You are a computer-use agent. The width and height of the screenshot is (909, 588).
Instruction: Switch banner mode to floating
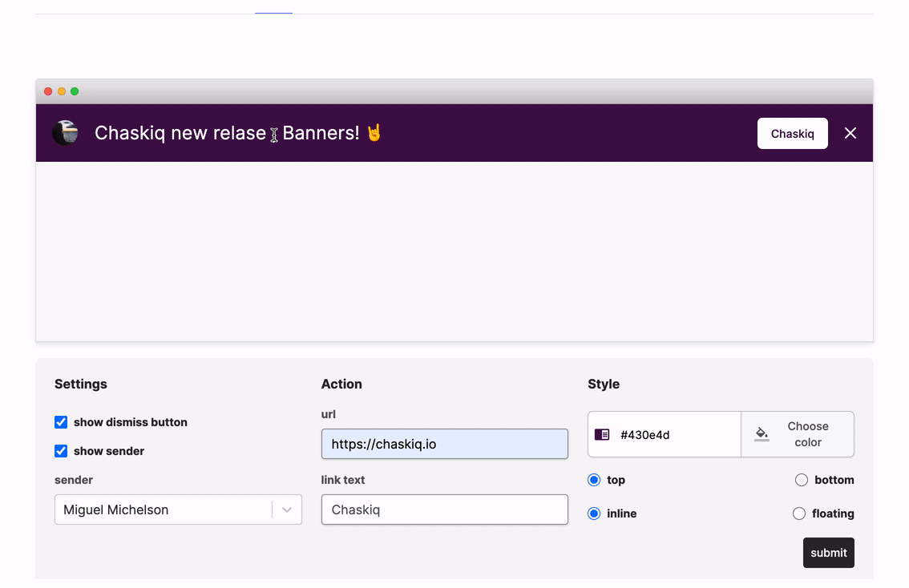pyautogui.click(x=798, y=513)
